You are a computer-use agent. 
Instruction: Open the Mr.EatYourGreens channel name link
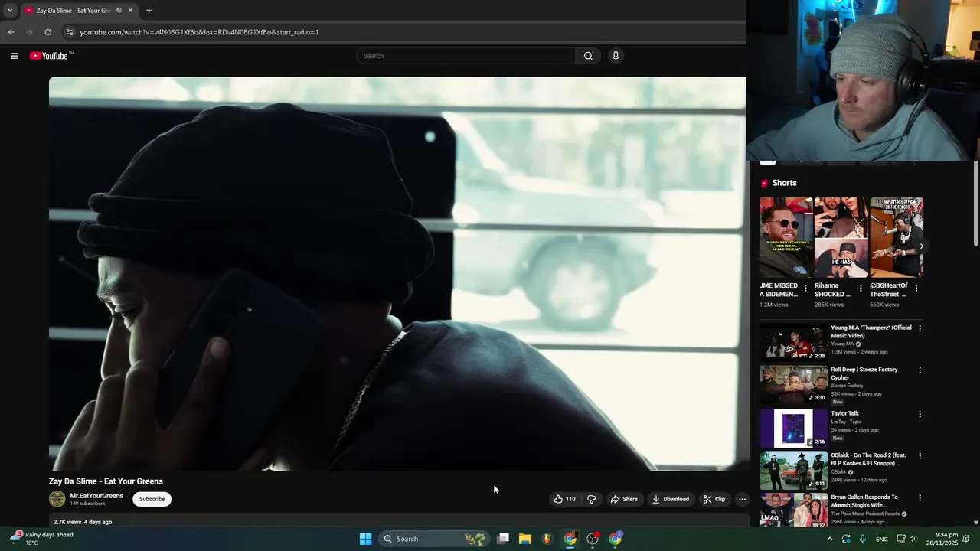(96, 496)
